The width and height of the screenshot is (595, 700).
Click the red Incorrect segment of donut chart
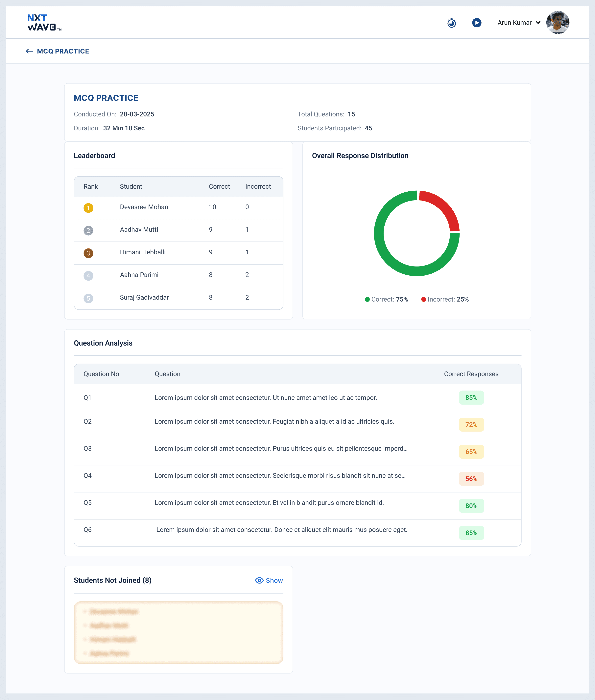pos(443,206)
